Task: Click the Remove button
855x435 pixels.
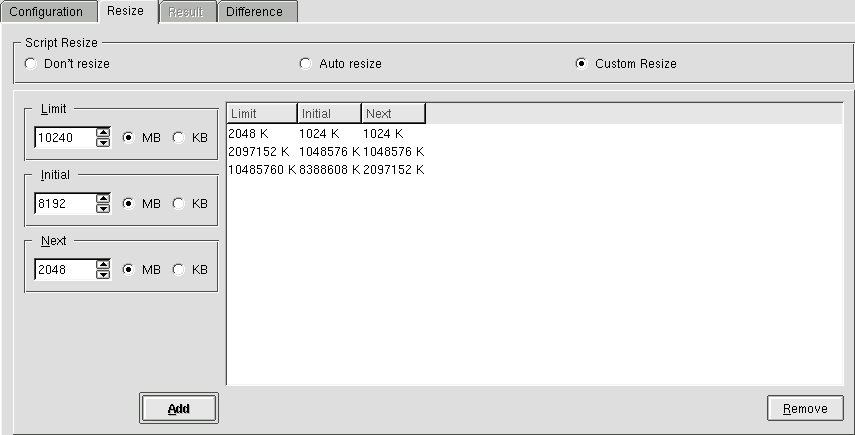Action: click(x=804, y=408)
